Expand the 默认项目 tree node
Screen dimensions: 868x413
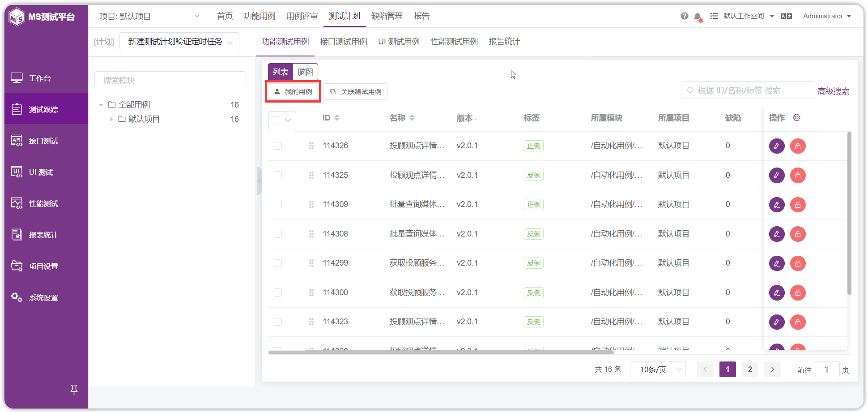[111, 119]
